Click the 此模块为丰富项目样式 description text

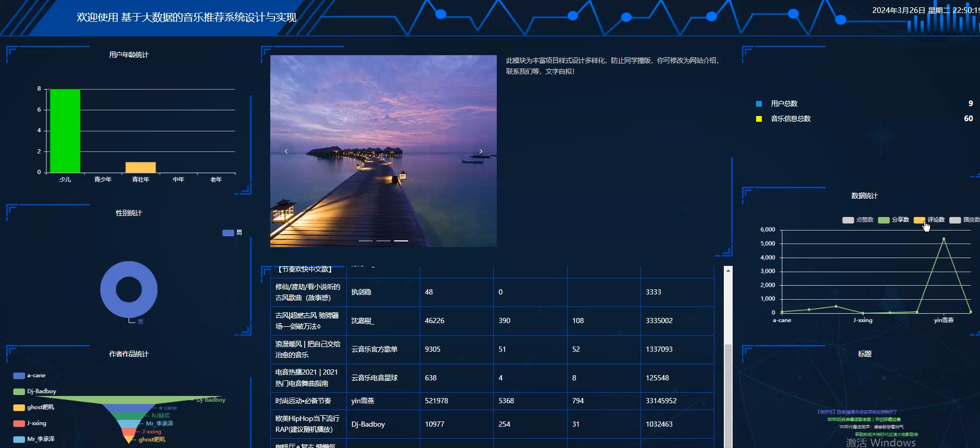[x=612, y=66]
